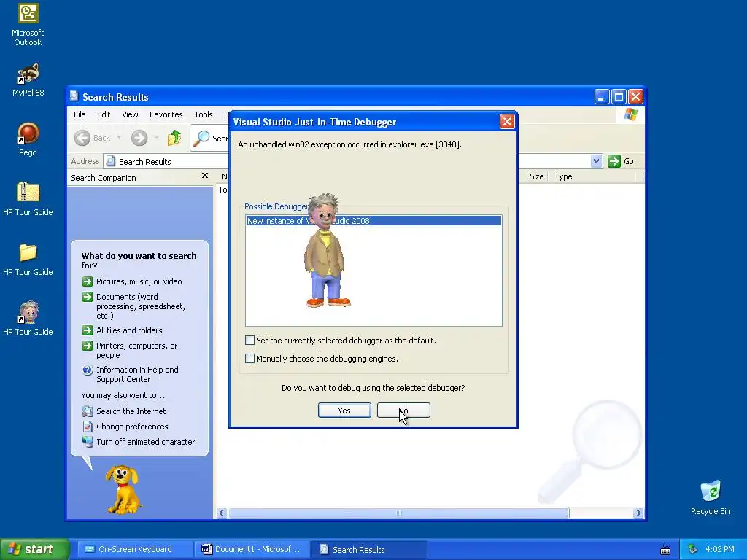Close the Just-In-Time Debugger dialog
This screenshot has height=560, width=747.
tap(507, 122)
